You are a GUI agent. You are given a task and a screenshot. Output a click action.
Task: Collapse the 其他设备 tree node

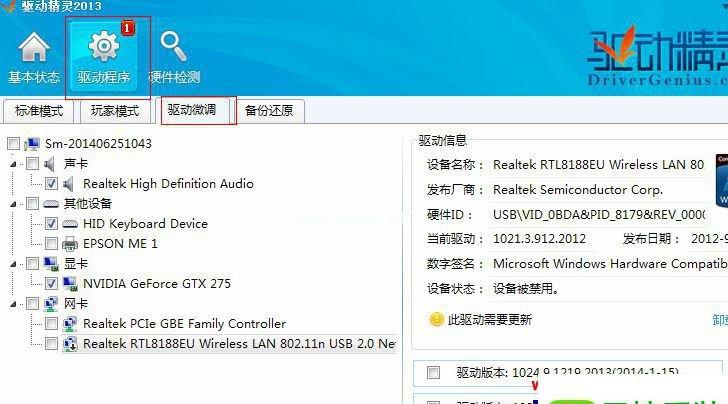(x=13, y=204)
